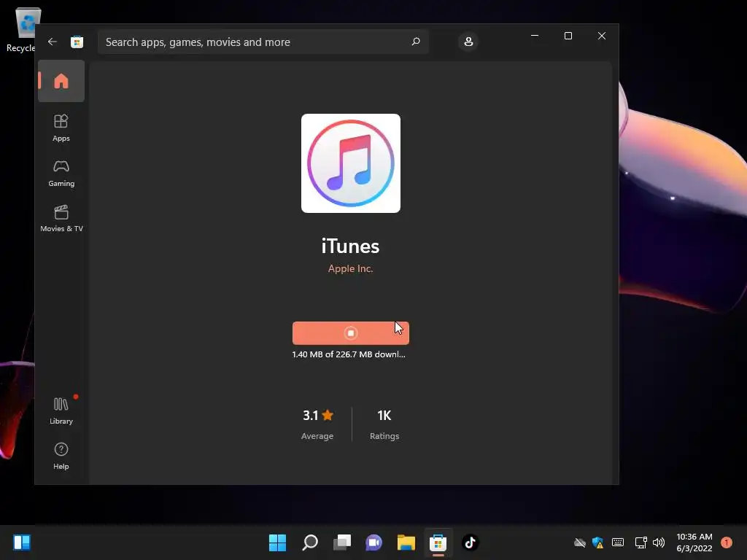Open the Widgets panel on taskbar

(22, 542)
